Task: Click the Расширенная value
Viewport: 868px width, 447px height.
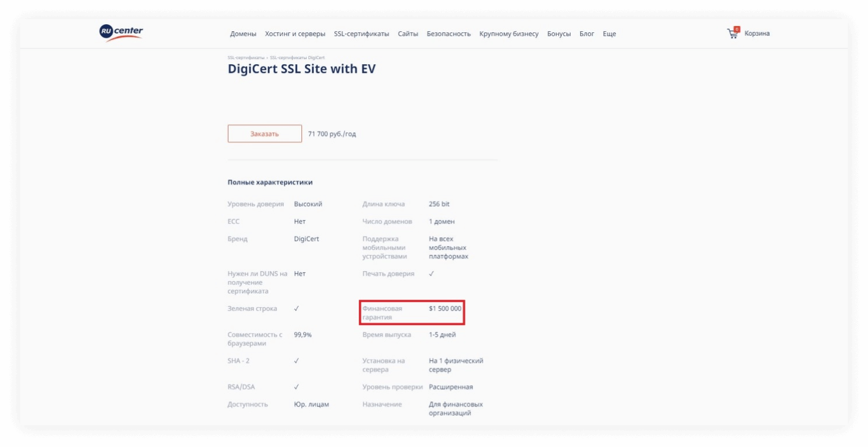Action: [451, 387]
